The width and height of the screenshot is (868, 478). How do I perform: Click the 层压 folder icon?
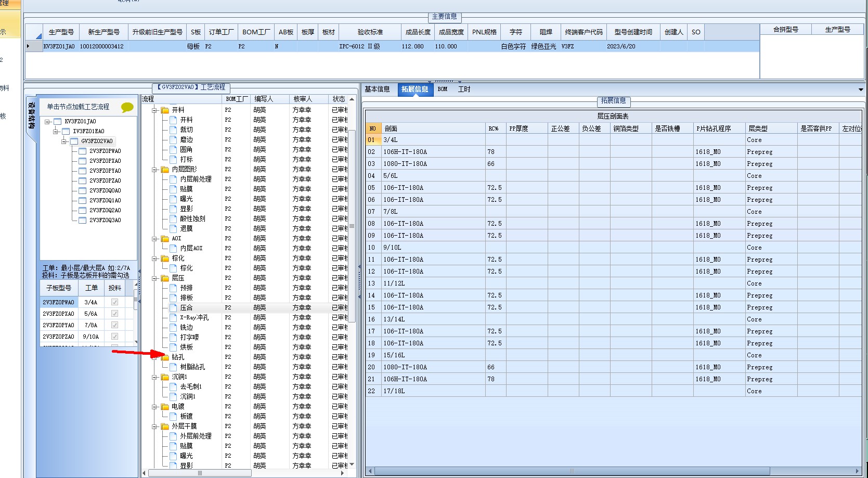pos(165,278)
